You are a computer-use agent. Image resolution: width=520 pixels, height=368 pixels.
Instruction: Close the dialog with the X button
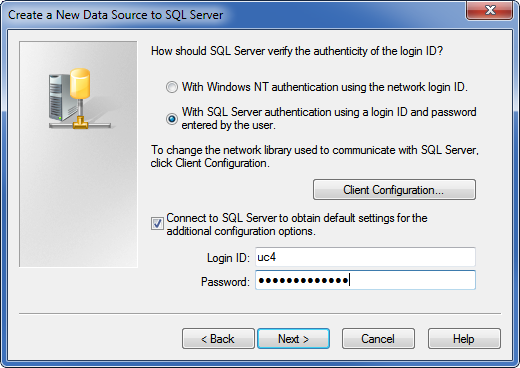tap(489, 11)
